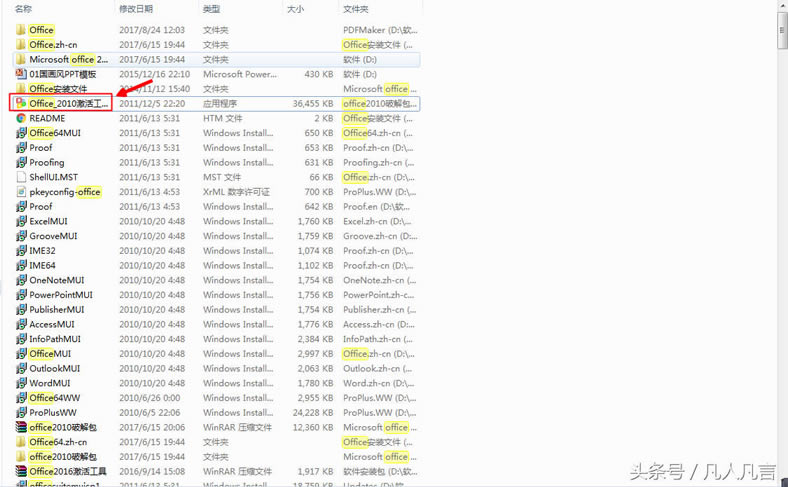Click the OutlookMUI installer icon

click(21, 368)
